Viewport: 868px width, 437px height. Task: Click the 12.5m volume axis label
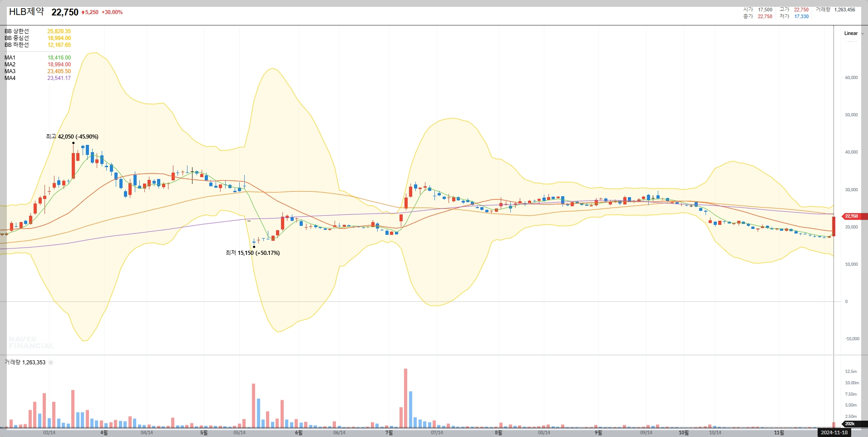tap(851, 372)
